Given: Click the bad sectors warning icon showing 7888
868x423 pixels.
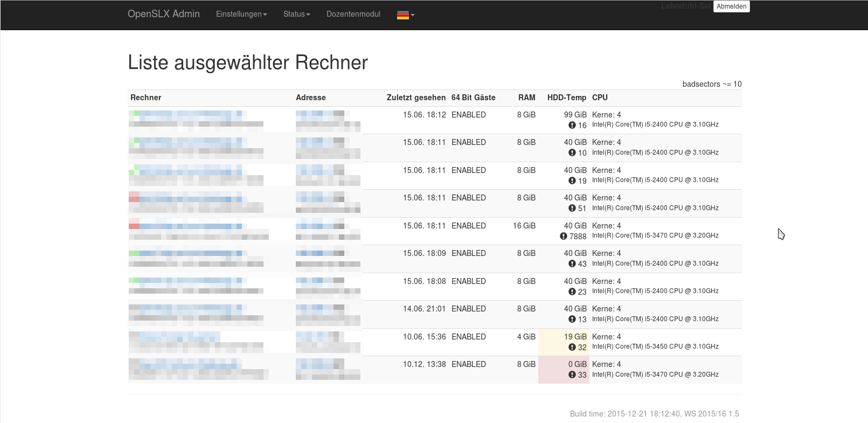Looking at the screenshot, I should [x=563, y=236].
